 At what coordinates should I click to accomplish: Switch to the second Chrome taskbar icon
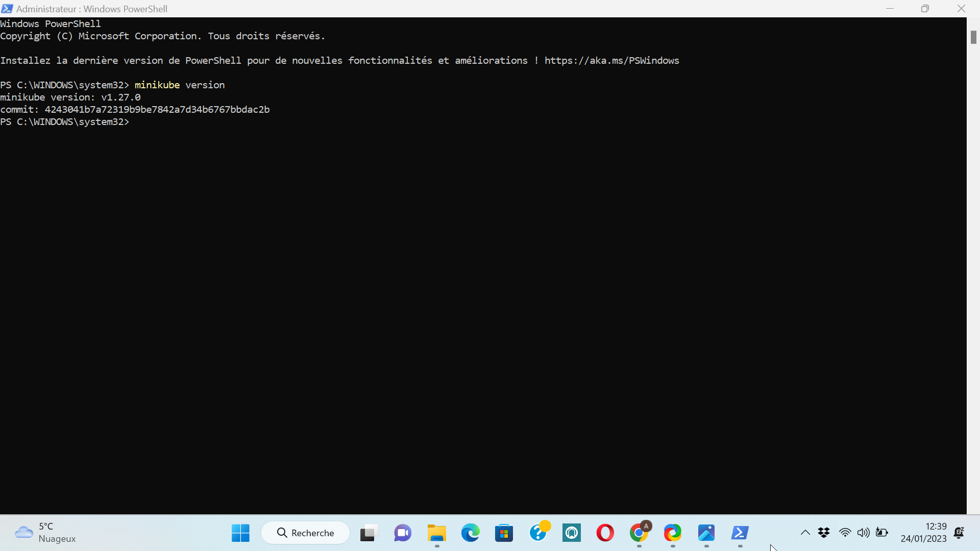(673, 533)
